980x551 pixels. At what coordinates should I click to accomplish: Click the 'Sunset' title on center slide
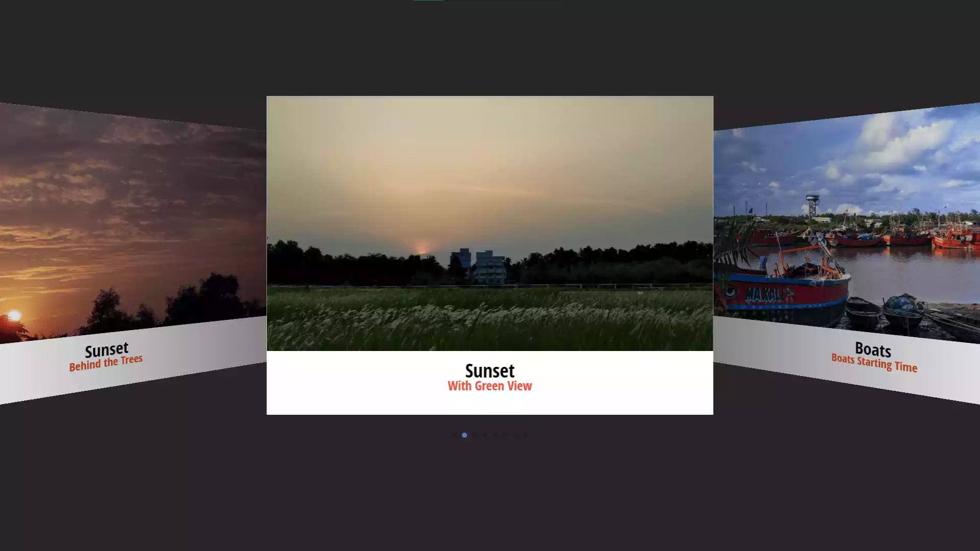point(489,371)
